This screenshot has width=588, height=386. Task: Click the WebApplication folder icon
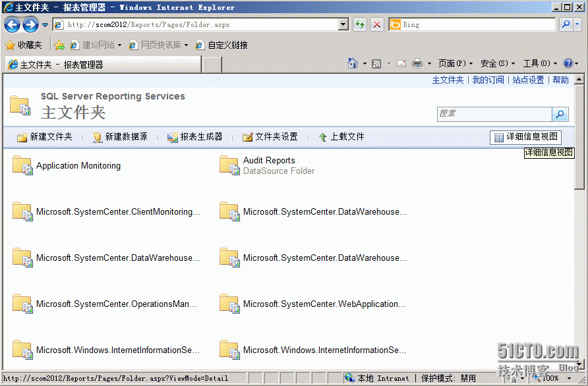pyautogui.click(x=229, y=304)
